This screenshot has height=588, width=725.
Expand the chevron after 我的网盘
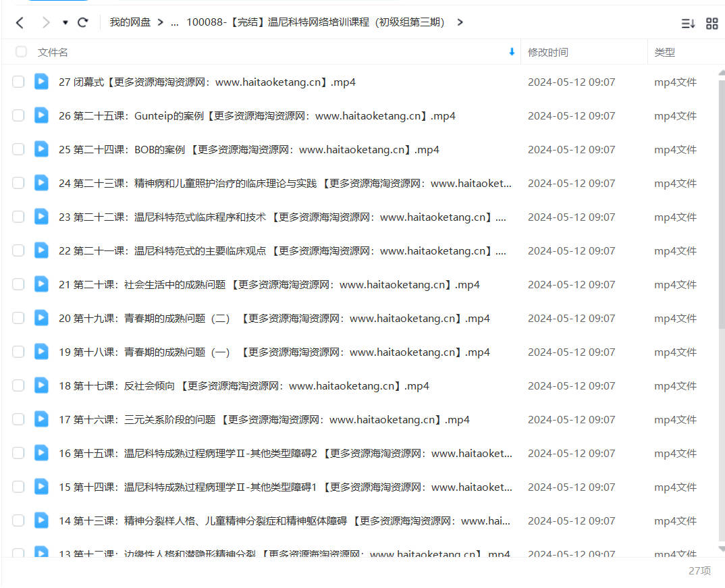click(x=161, y=22)
